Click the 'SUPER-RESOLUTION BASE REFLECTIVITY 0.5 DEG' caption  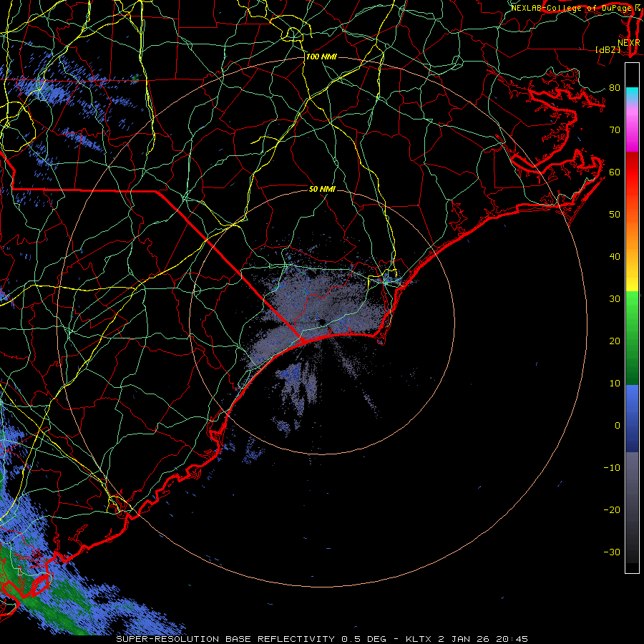pos(251,639)
